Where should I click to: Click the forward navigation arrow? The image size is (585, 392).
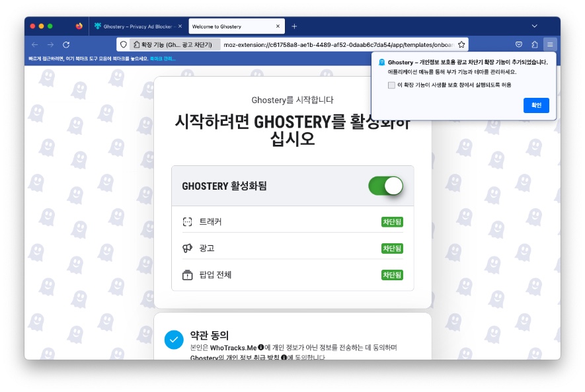(x=50, y=45)
